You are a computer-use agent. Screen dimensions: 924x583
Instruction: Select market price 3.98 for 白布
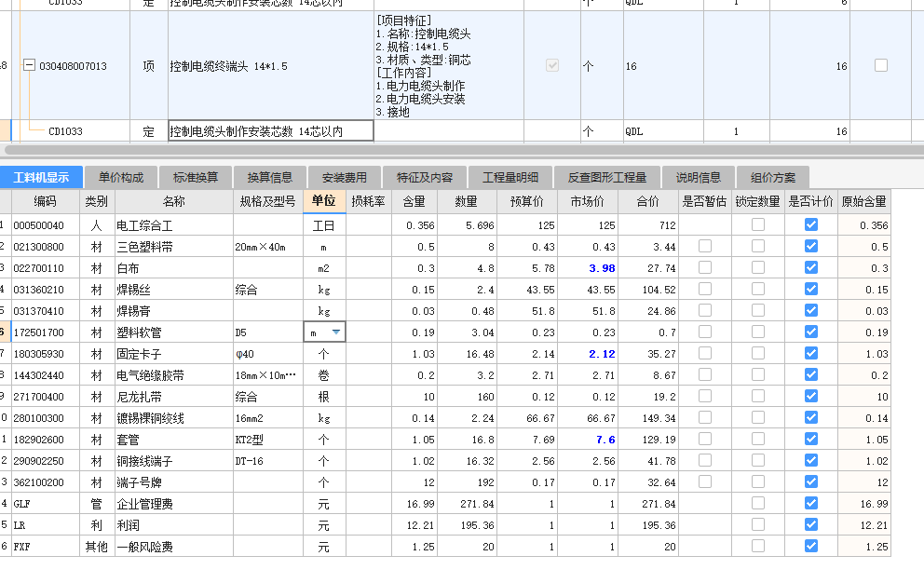[x=588, y=268]
